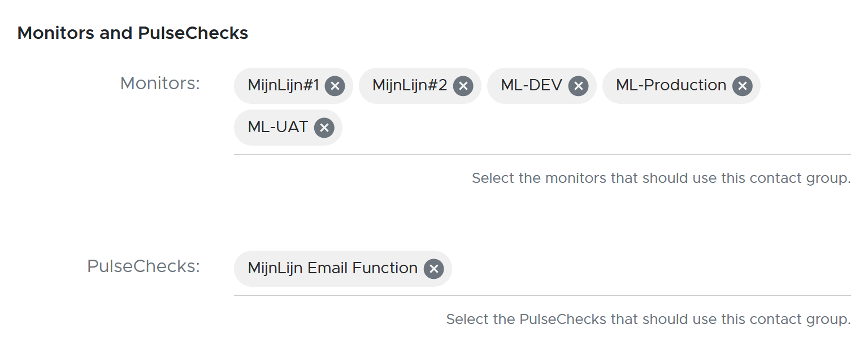The image size is (868, 350).
Task: Click the X on the ML-UAT chip
Action: (x=324, y=128)
